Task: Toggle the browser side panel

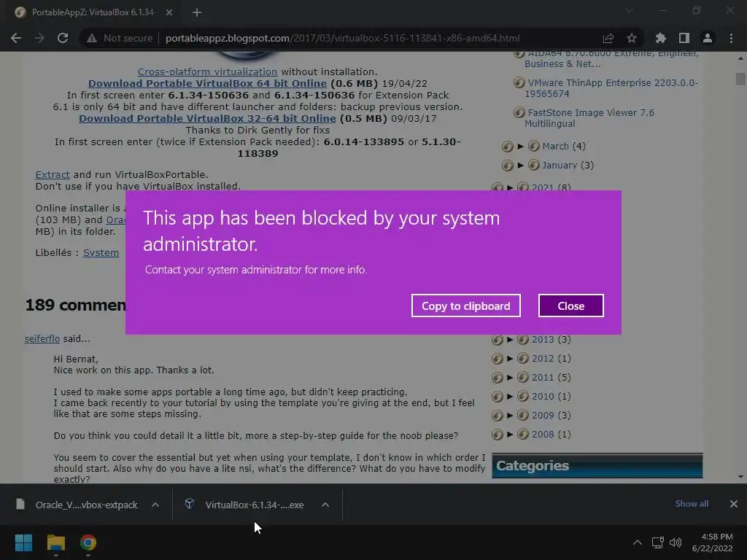Action: [x=684, y=38]
